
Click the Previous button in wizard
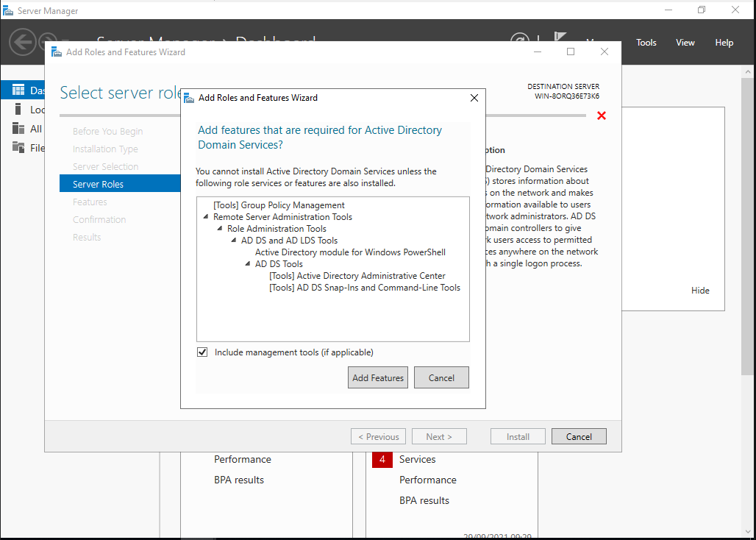378,436
